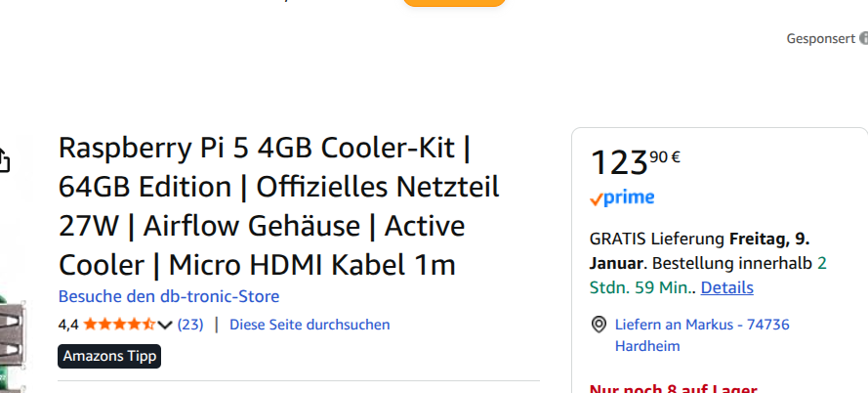This screenshot has width=868, height=393.
Task: Expand the rating breakdown chevron
Action: [164, 325]
